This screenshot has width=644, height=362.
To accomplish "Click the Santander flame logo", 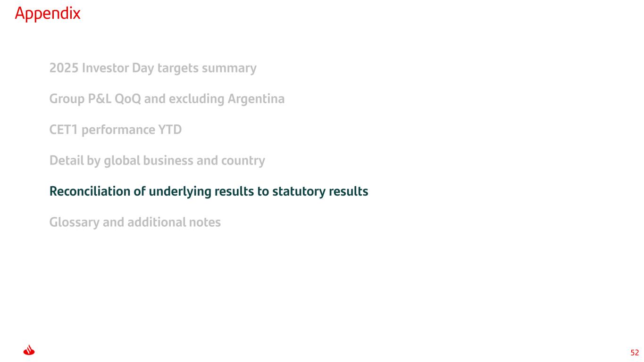I will tap(29, 351).
